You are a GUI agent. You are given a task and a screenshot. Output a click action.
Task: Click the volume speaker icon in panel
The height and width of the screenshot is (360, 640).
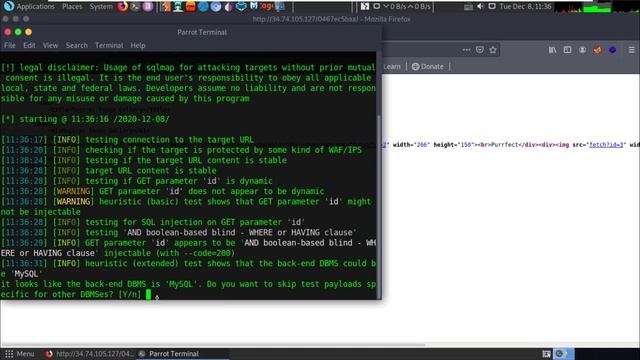coord(480,6)
